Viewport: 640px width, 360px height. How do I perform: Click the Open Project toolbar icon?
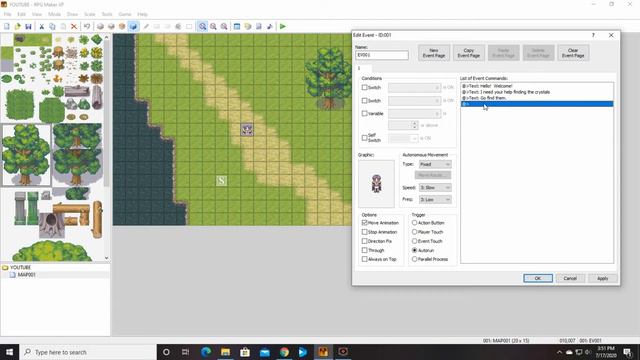click(x=18, y=27)
